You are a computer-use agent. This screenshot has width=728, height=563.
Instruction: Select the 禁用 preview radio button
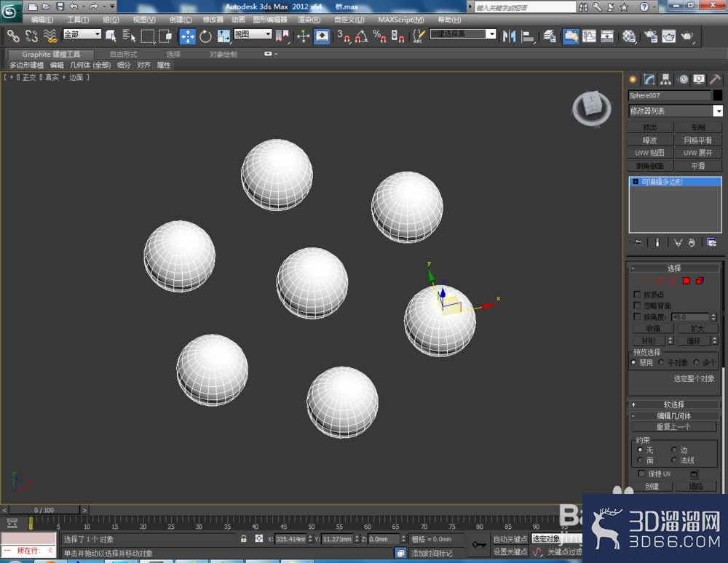pos(633,362)
